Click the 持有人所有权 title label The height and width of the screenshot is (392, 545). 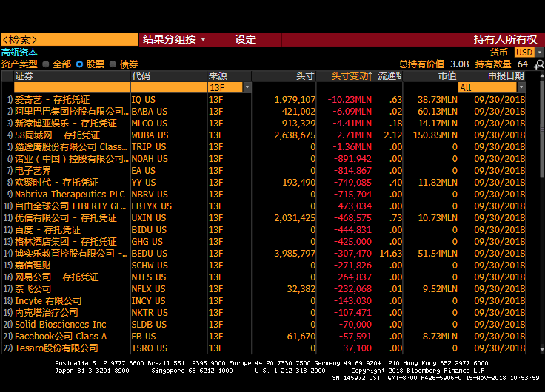point(505,40)
